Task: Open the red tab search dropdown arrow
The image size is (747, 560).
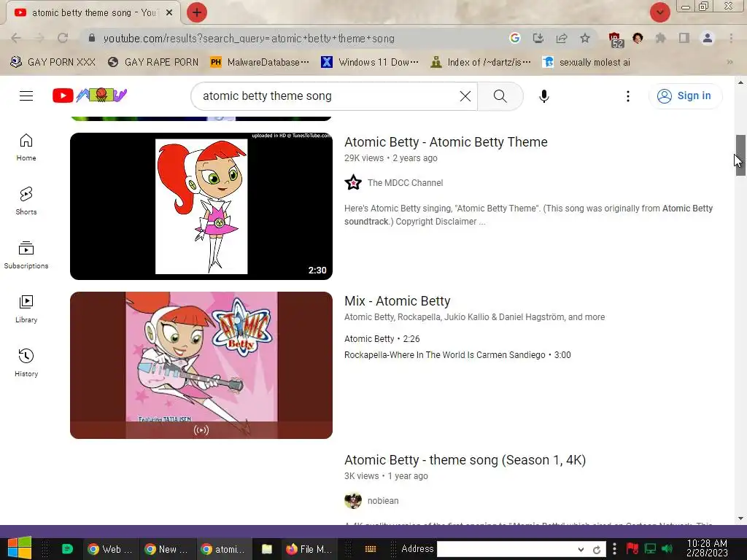Action: (x=659, y=12)
